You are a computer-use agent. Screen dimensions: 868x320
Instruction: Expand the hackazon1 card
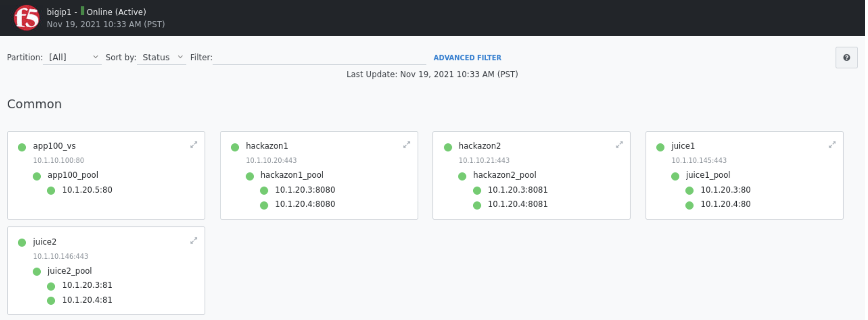coord(406,145)
